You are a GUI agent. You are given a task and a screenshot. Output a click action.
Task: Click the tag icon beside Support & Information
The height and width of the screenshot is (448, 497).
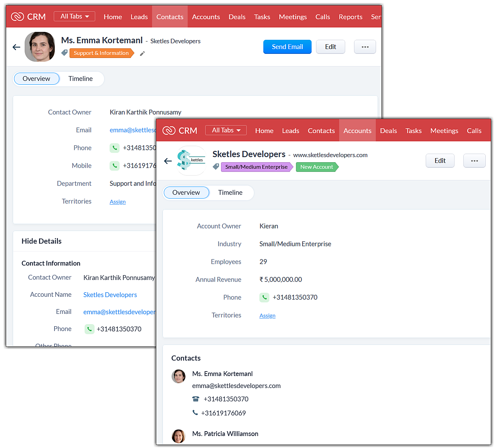pyautogui.click(x=64, y=53)
